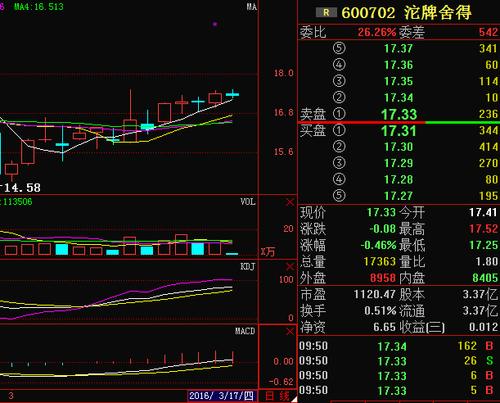Click the KDJ indicator label
The image size is (500, 403).
tap(247, 266)
